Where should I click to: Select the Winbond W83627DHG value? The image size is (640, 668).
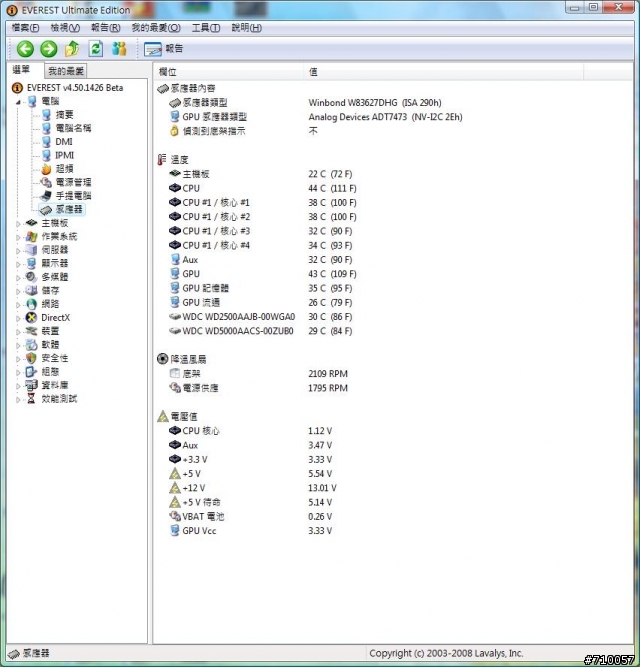375,103
